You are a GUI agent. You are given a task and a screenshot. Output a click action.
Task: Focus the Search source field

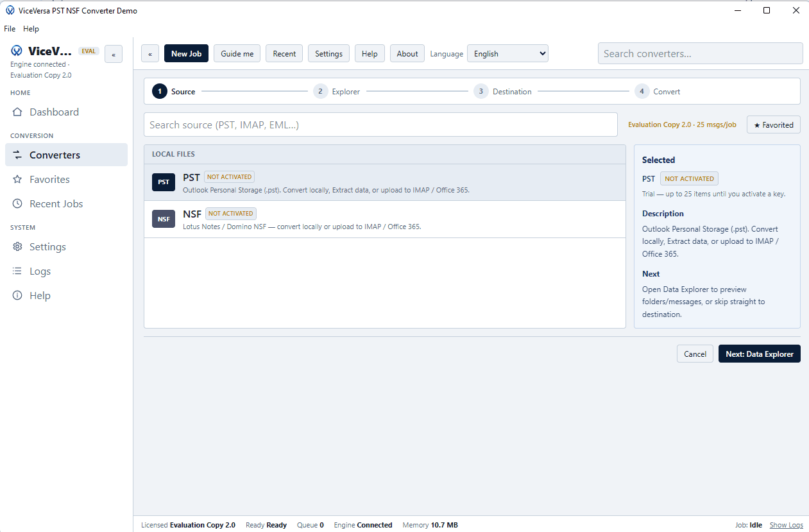coord(380,124)
